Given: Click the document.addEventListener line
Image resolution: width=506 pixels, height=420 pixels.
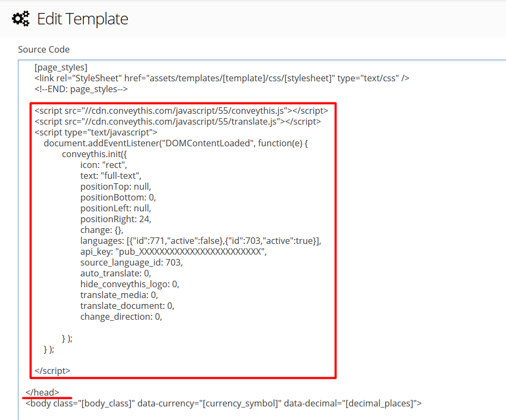Looking at the screenshot, I should tap(176, 143).
